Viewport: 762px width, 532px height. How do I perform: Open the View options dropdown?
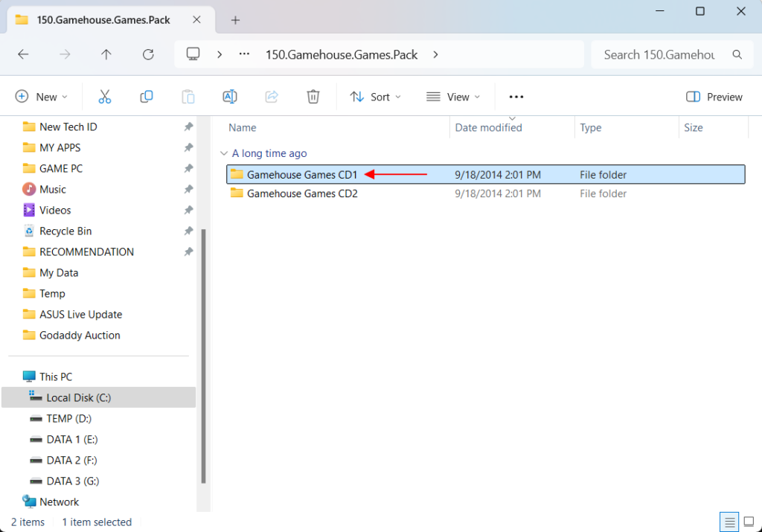point(453,96)
